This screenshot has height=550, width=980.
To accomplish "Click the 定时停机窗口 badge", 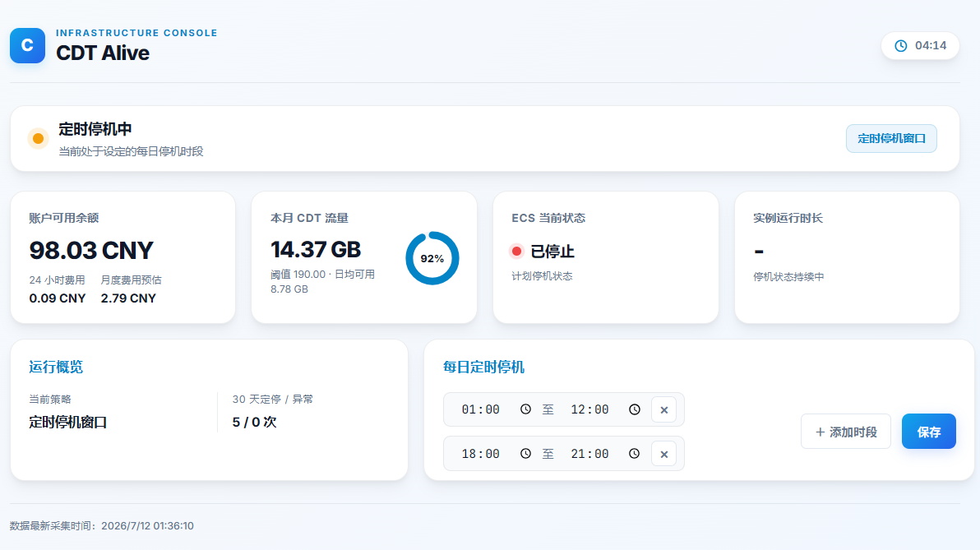I will (891, 139).
